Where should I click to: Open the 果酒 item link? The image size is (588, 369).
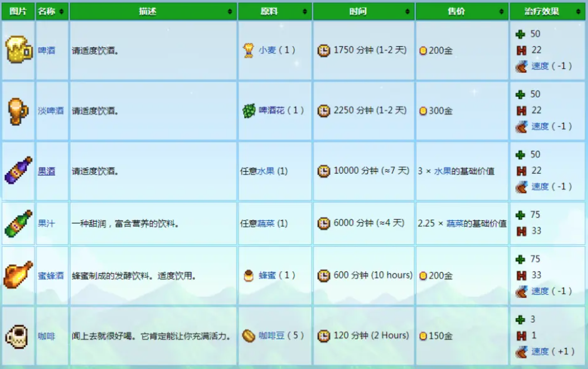(x=46, y=171)
